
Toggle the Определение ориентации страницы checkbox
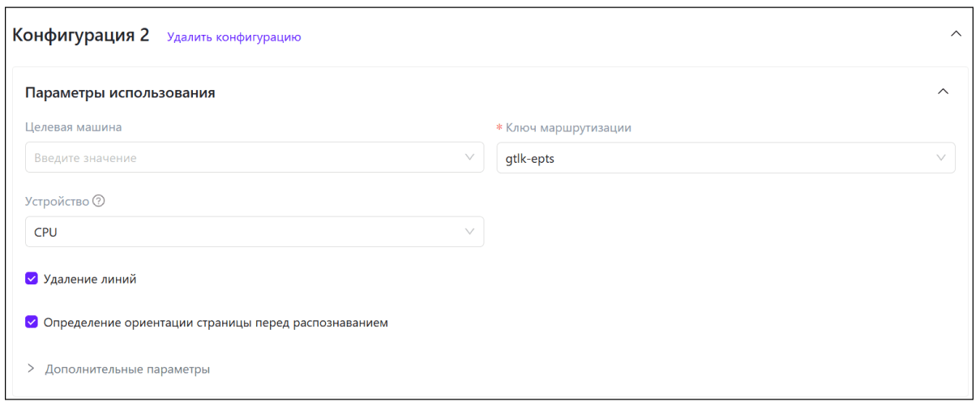click(x=32, y=323)
